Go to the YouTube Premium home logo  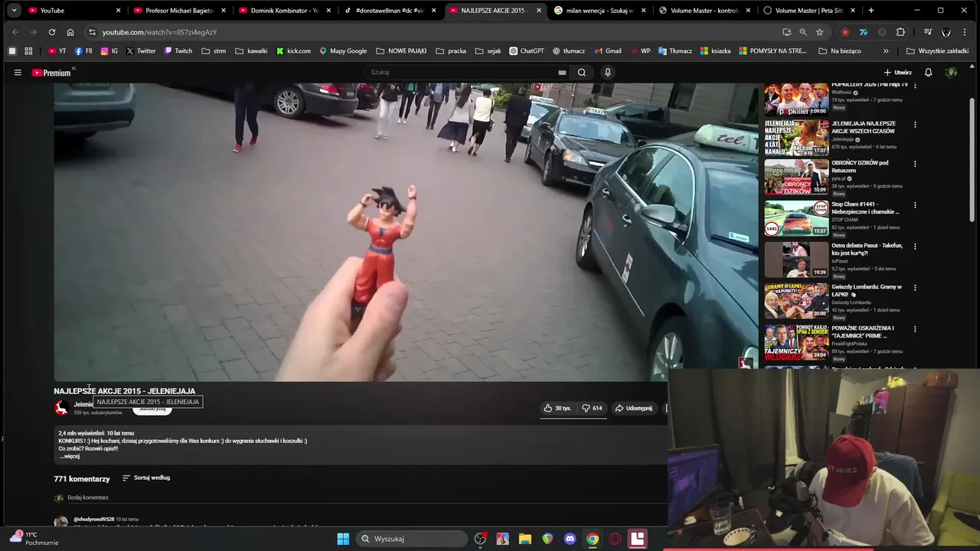[52, 73]
